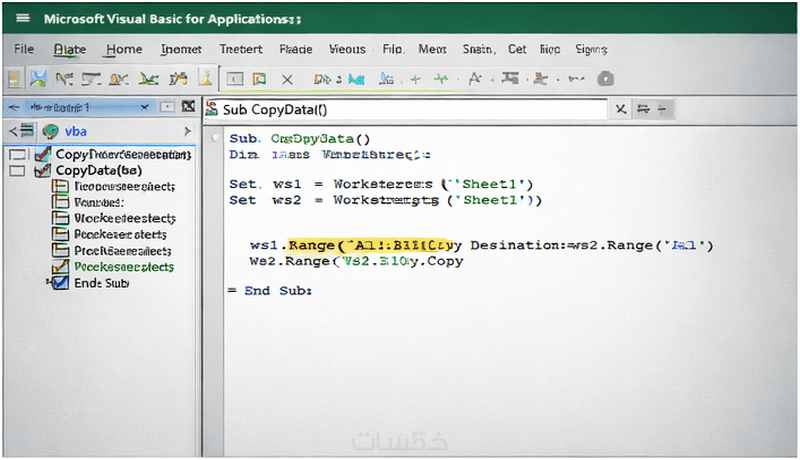Click the gray window-frame toolbar icon

pos(235,79)
